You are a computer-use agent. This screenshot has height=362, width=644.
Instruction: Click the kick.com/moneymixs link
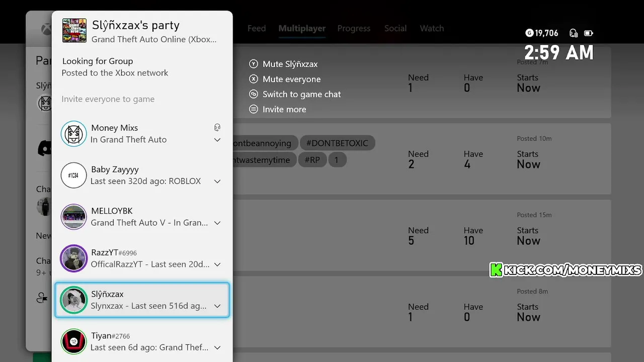coord(567,270)
